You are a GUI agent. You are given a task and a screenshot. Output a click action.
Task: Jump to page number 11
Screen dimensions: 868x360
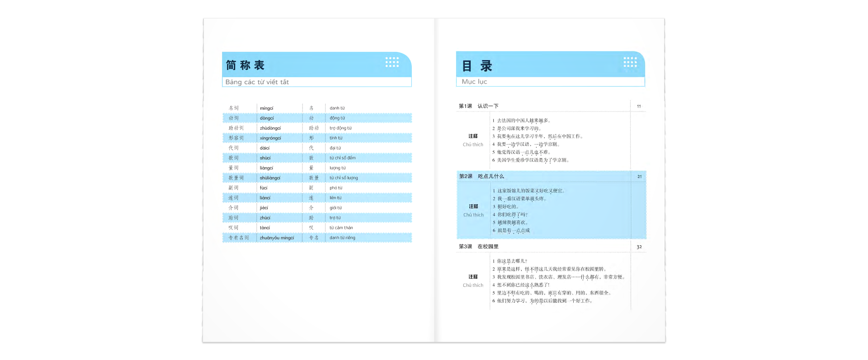[x=639, y=107]
